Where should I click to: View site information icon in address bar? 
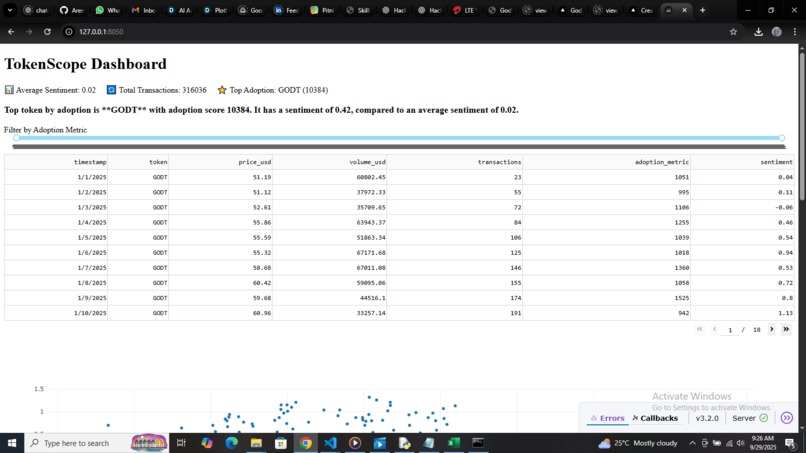click(69, 32)
